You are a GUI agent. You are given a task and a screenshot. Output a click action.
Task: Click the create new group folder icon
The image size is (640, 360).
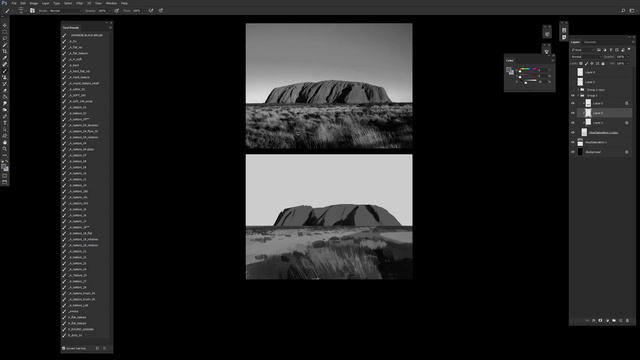pyautogui.click(x=614, y=321)
